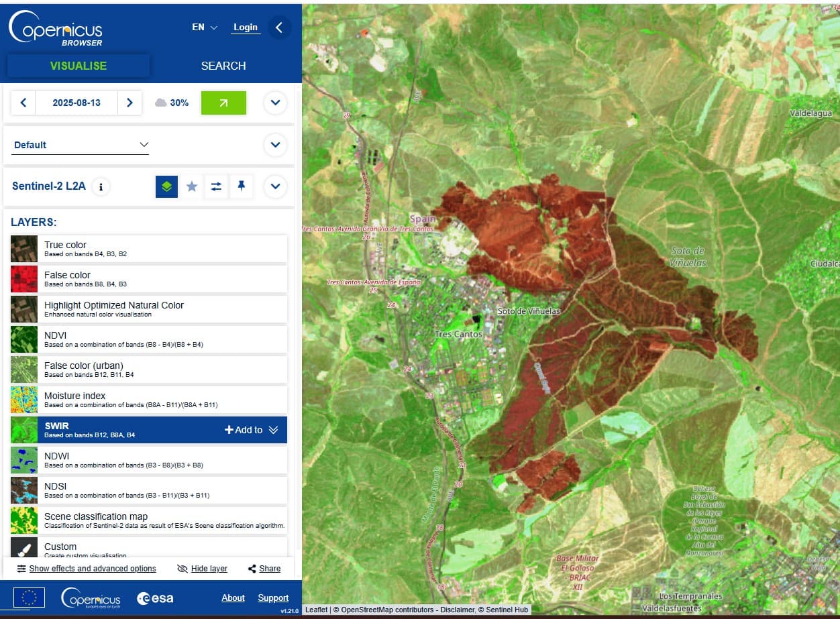This screenshot has width=840, height=619.
Task: Open the Default theme dropdown
Action: (81, 145)
